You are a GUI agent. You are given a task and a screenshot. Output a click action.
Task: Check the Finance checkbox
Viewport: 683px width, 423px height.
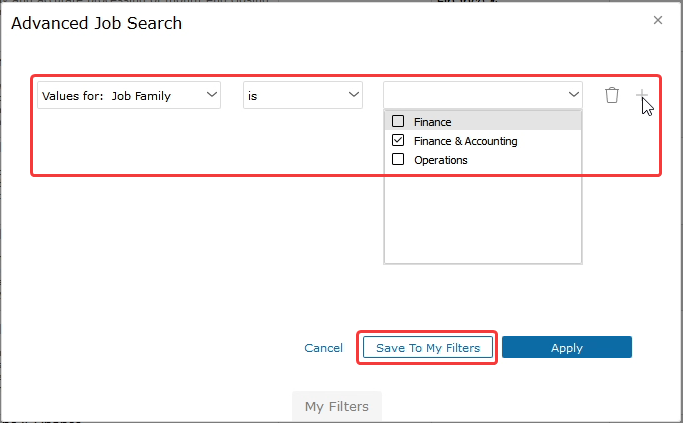398,122
